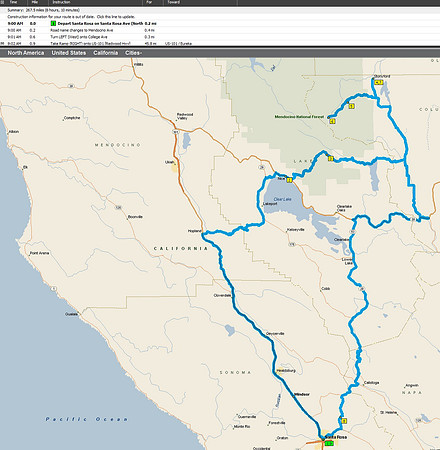Select United States in the location bar

[x=69, y=53]
